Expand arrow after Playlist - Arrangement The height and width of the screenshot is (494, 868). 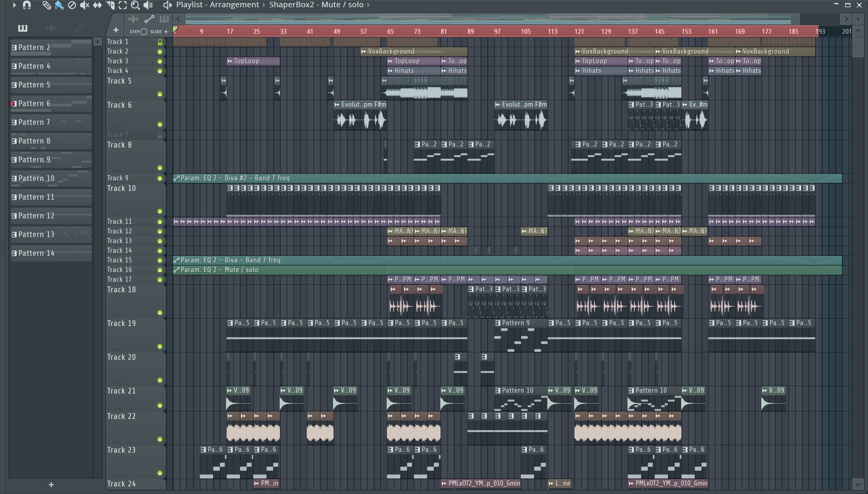click(x=264, y=5)
